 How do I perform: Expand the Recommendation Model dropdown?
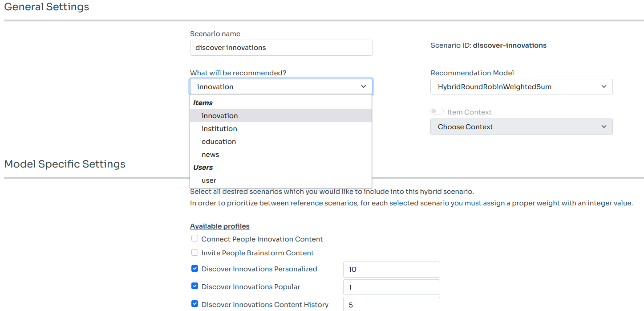point(521,87)
